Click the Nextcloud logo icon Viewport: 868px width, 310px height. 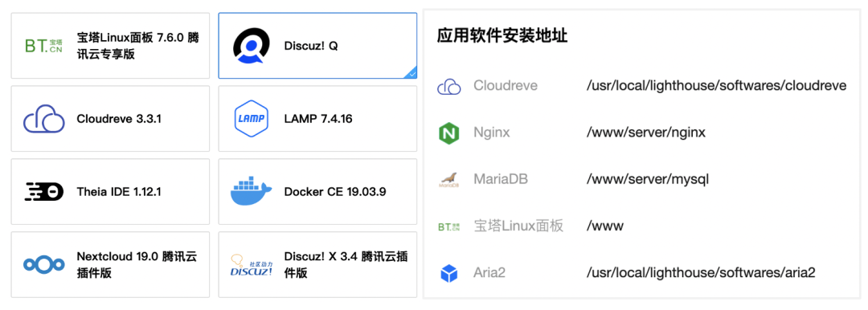point(43,264)
